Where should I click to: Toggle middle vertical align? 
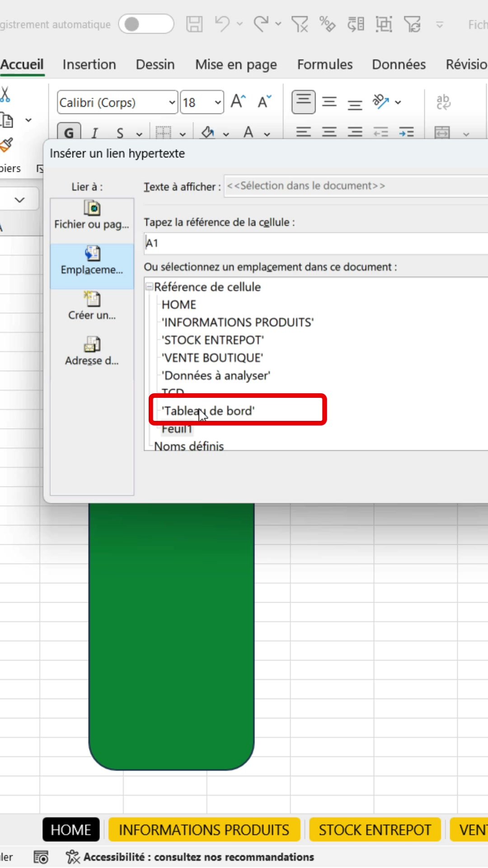click(x=329, y=102)
